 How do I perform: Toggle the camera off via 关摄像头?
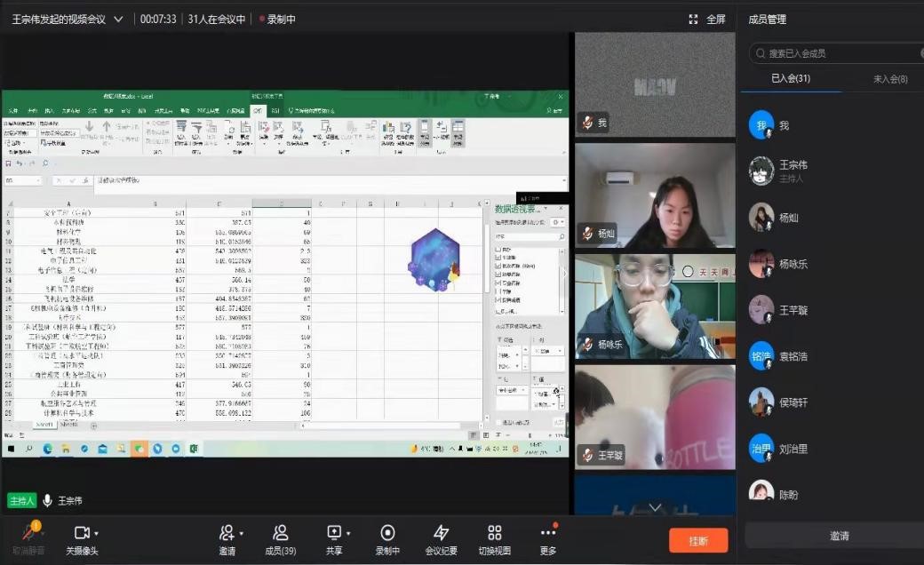pyautogui.click(x=80, y=532)
